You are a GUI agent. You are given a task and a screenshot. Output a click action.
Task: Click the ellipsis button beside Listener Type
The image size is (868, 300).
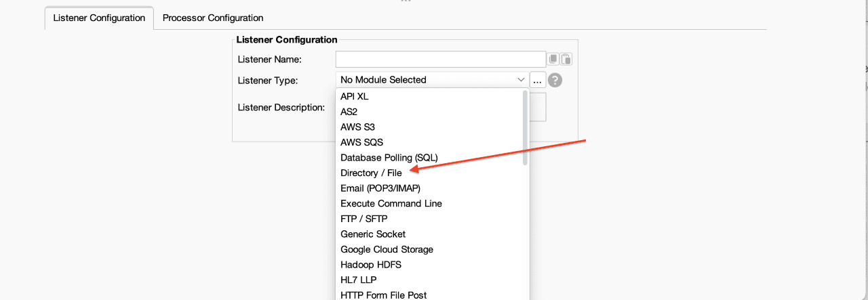click(x=538, y=80)
